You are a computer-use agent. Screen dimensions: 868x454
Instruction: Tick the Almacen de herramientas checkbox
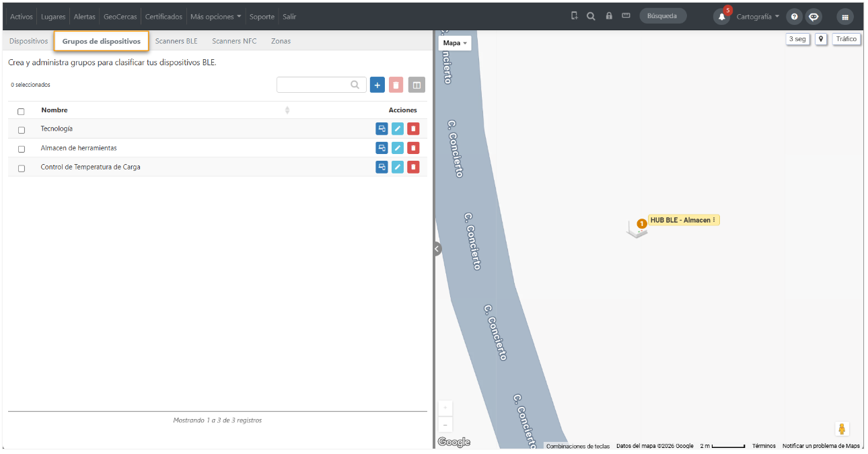(x=22, y=149)
